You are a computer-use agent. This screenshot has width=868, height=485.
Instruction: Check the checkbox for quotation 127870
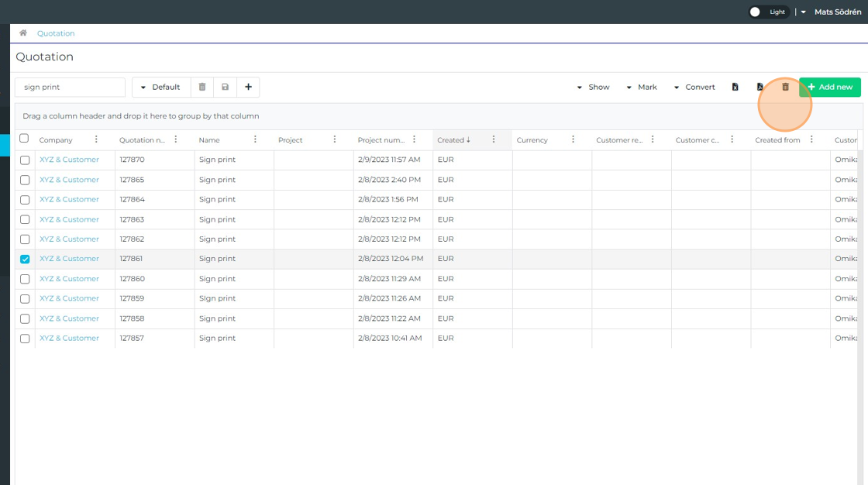[x=25, y=160]
